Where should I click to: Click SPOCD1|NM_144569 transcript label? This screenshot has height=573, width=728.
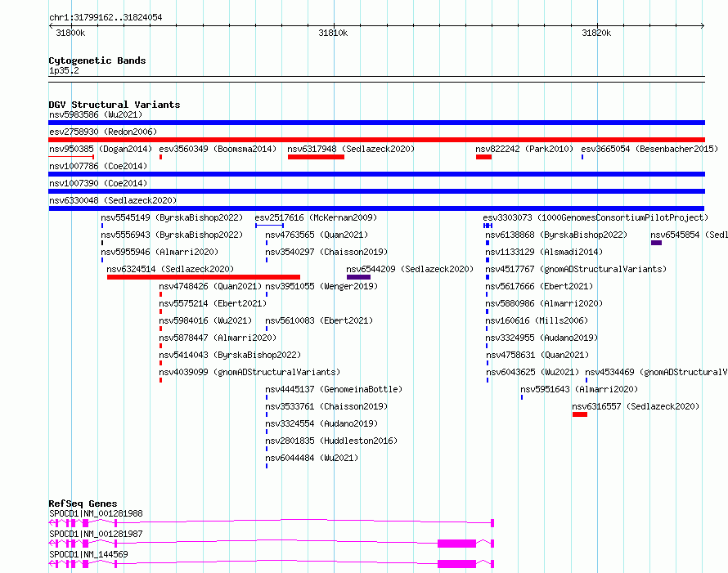point(88,554)
